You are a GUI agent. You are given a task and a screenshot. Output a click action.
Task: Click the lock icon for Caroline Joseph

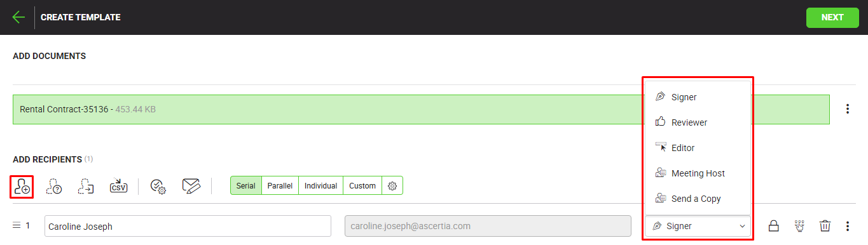coord(774,226)
